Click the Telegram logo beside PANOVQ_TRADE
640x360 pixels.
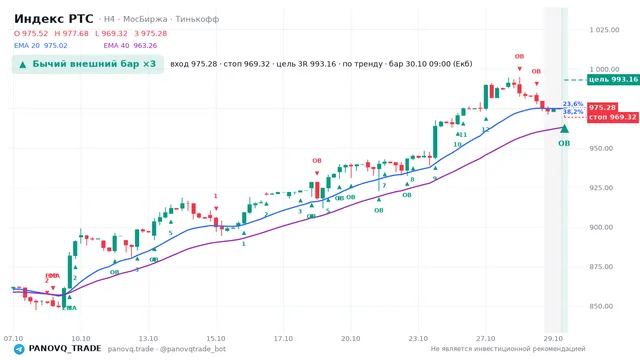coord(19,349)
